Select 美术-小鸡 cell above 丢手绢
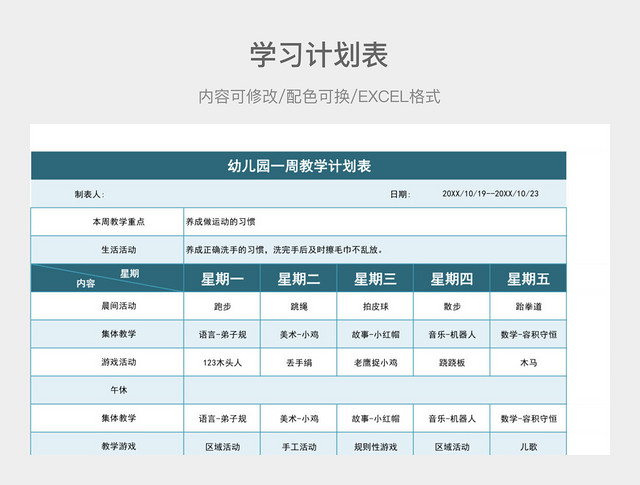This screenshot has width=640, height=485. tap(299, 334)
